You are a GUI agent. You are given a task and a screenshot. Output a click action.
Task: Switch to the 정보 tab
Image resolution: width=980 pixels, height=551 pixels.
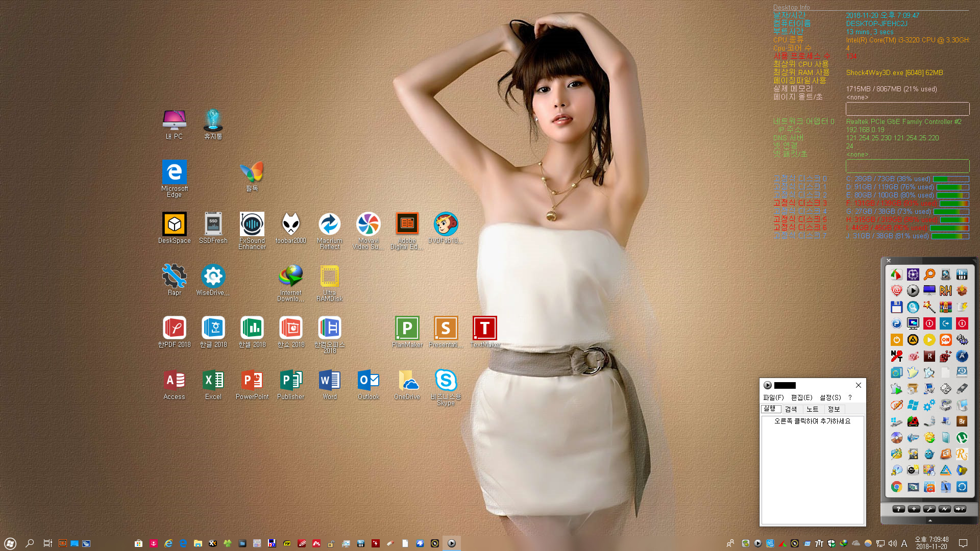[834, 409]
